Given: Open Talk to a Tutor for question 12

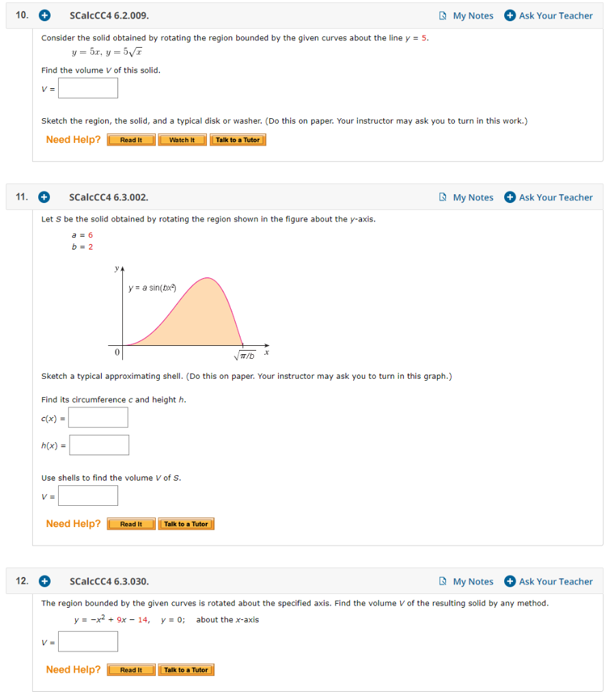Looking at the screenshot, I should coord(186,669).
